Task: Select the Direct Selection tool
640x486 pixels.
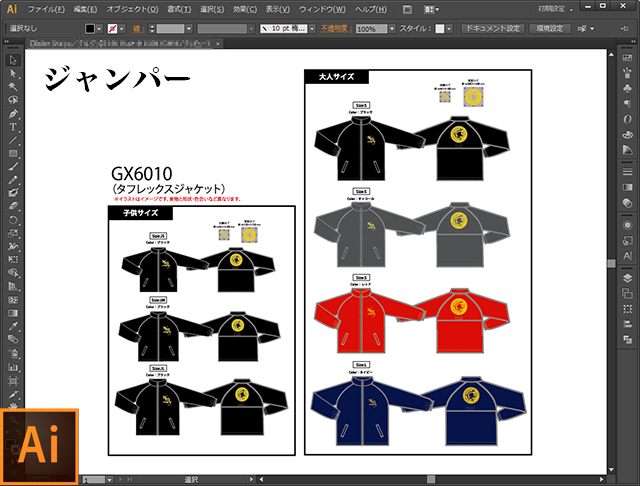Action: point(13,73)
